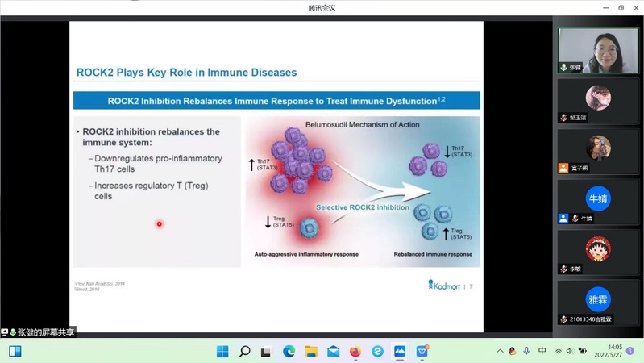Image resolution: width=644 pixels, height=363 pixels.
Task: Open WPS Writer from the taskbar
Action: click(422, 351)
